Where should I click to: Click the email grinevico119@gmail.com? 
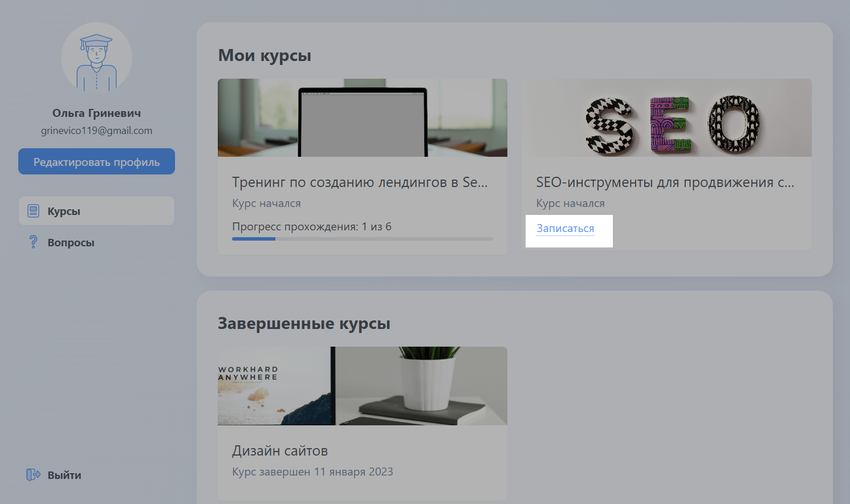tap(96, 131)
